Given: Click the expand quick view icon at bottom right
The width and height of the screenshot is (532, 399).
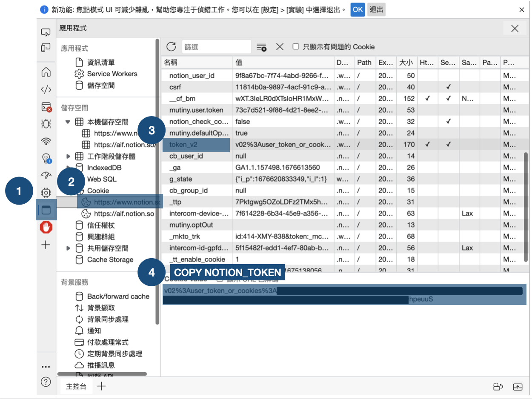Looking at the screenshot, I should point(518,387).
